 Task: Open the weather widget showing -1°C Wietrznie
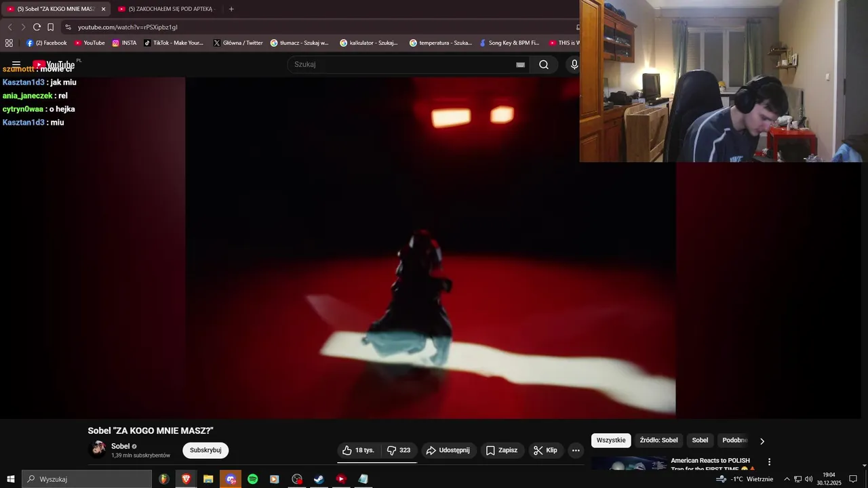(745, 479)
